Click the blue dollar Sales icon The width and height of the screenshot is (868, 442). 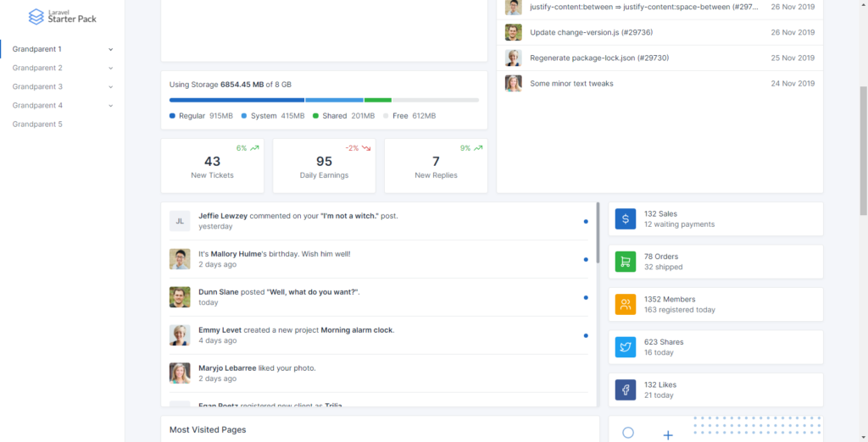626,219
